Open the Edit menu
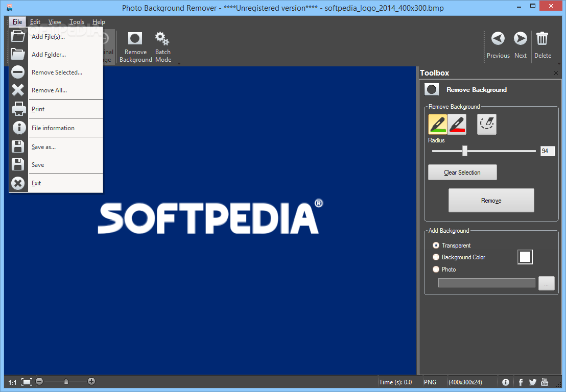The image size is (566, 392). pyautogui.click(x=35, y=21)
